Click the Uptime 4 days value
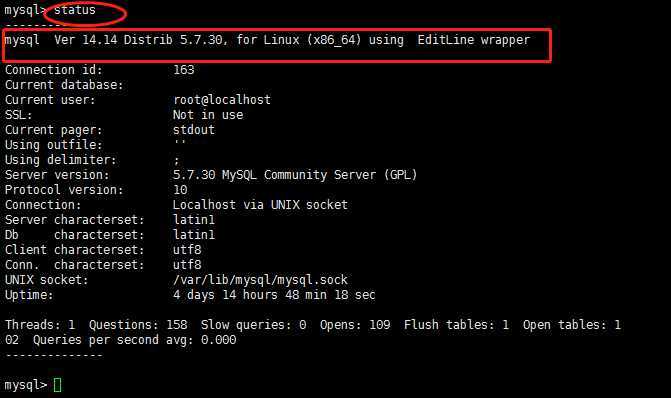 pos(274,295)
